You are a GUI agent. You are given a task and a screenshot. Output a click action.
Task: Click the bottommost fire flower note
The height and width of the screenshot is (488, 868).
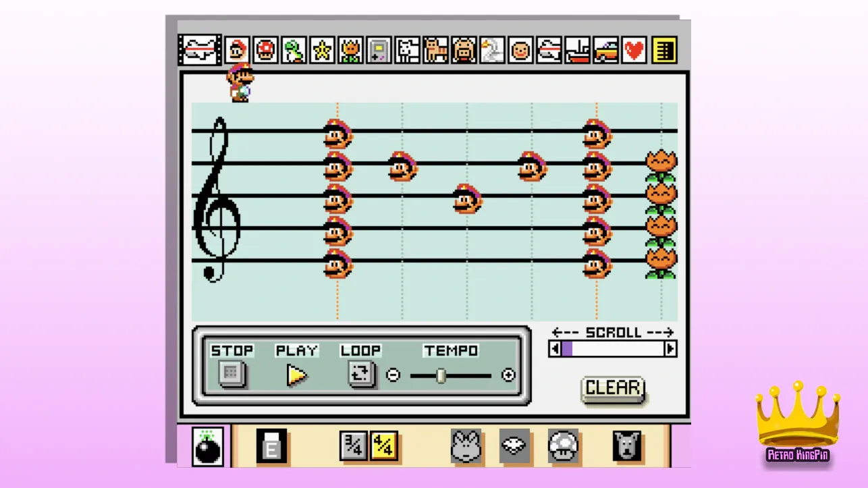[x=661, y=263]
